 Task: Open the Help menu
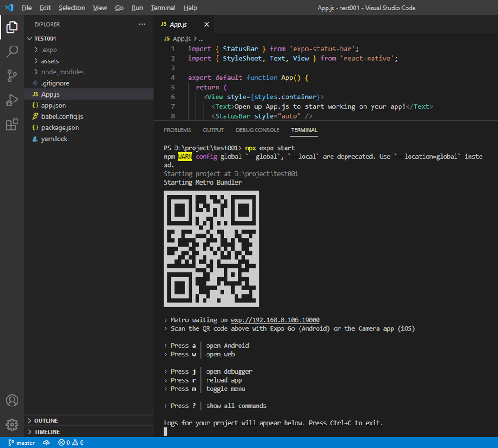pyautogui.click(x=190, y=8)
